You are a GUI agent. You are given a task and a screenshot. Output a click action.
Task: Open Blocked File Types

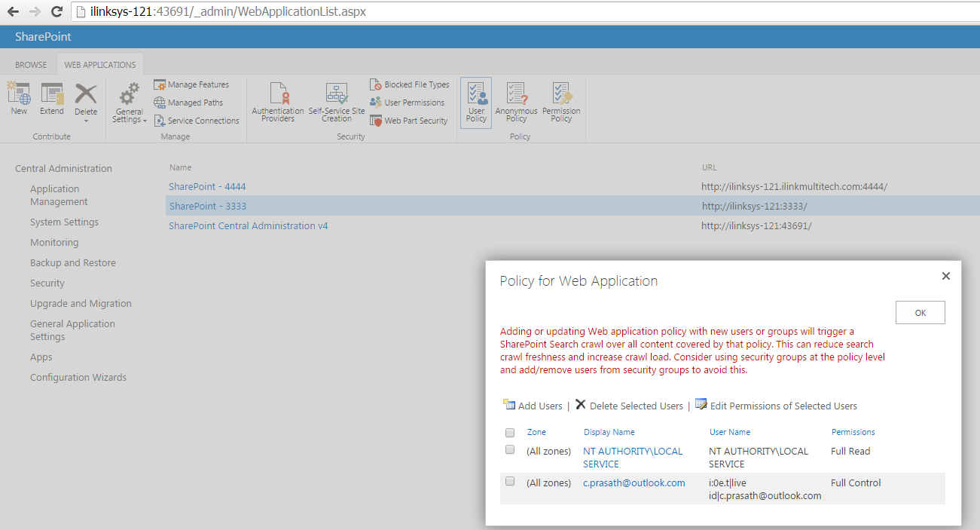(x=410, y=84)
